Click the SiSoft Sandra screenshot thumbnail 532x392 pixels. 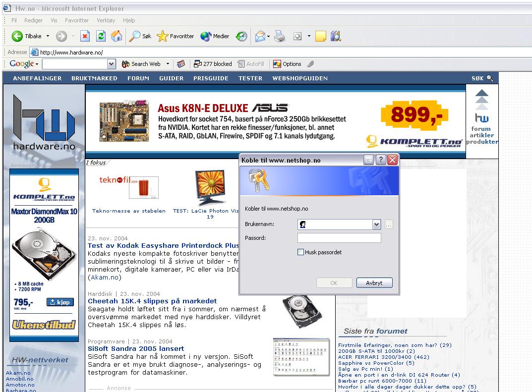(301, 357)
